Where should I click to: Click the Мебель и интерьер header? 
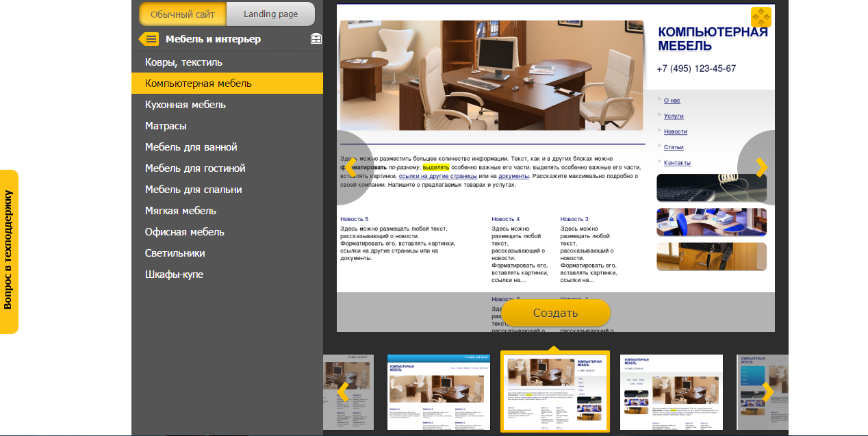point(213,39)
